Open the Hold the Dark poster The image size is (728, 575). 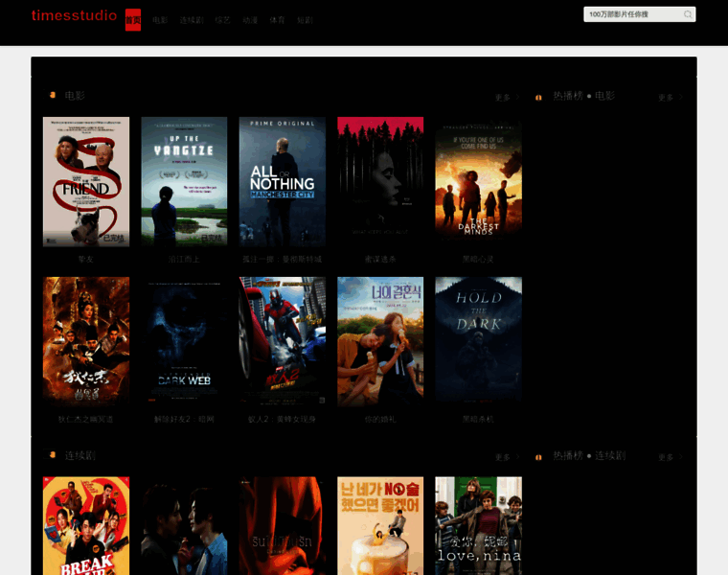tap(478, 342)
